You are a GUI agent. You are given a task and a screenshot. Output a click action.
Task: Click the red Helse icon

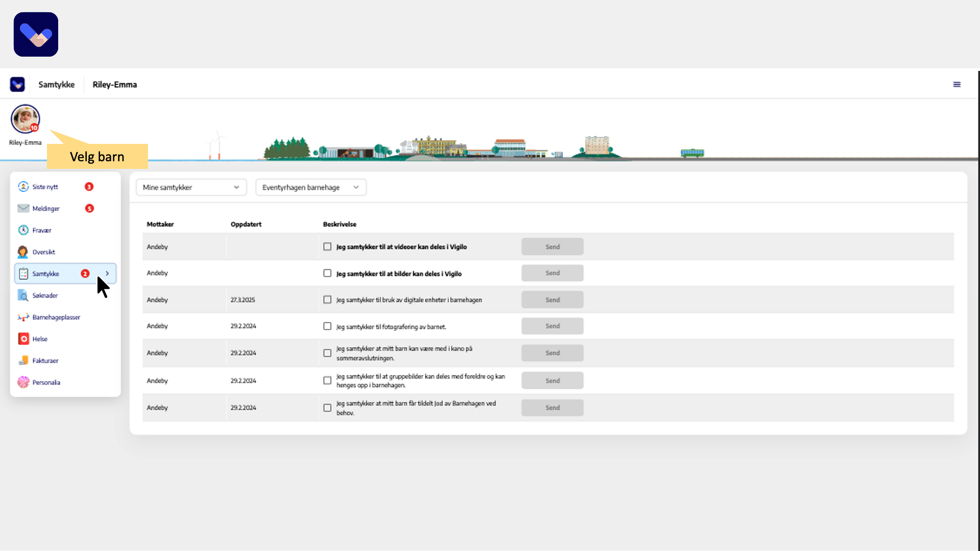[x=23, y=339]
